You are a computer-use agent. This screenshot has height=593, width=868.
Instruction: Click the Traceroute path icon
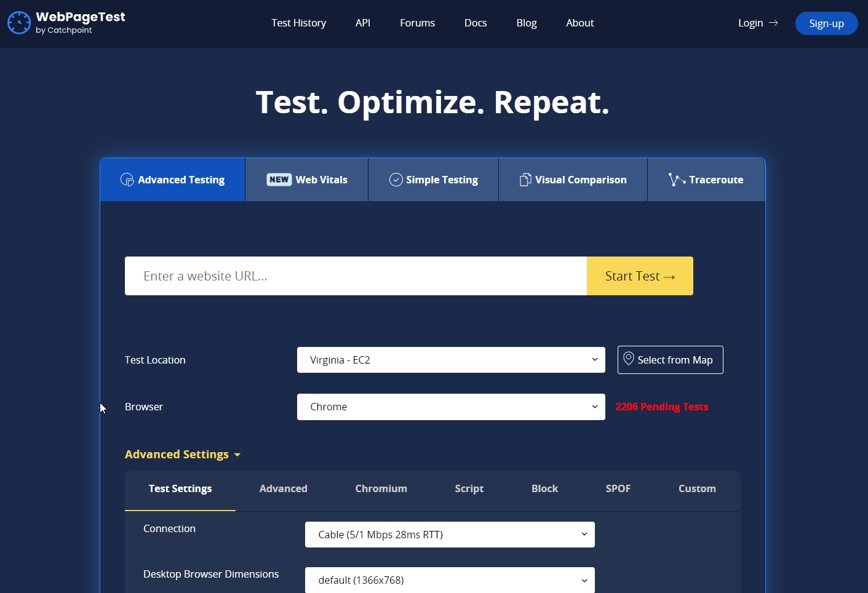(676, 180)
